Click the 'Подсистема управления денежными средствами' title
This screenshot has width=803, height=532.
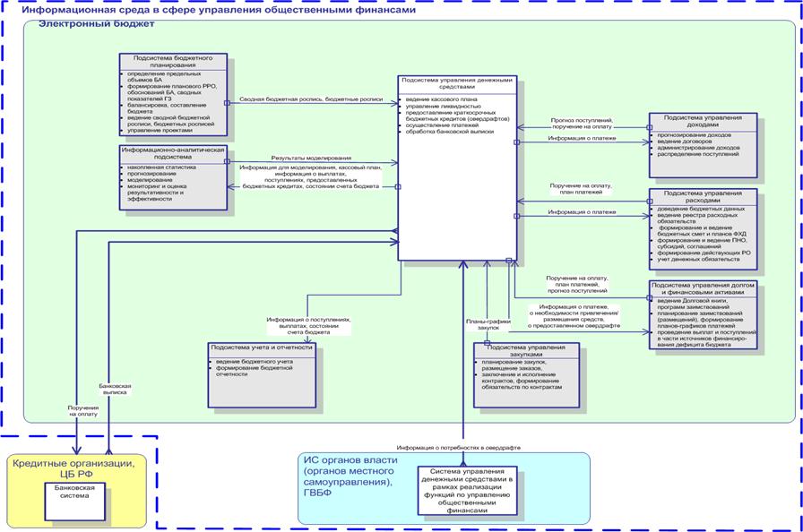[x=457, y=83]
